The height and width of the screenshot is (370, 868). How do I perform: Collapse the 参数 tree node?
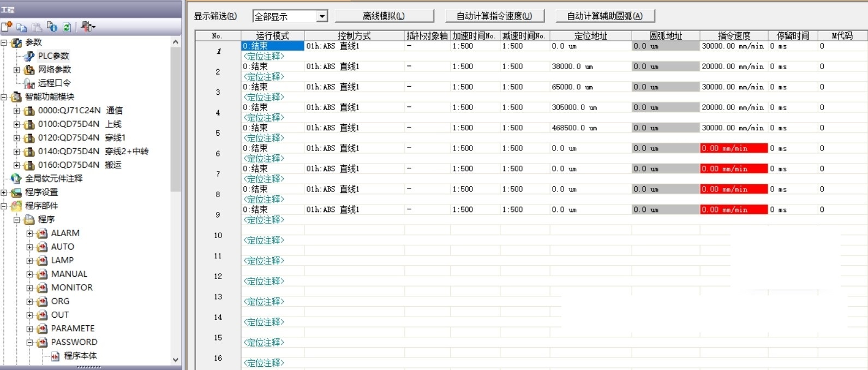tap(4, 43)
